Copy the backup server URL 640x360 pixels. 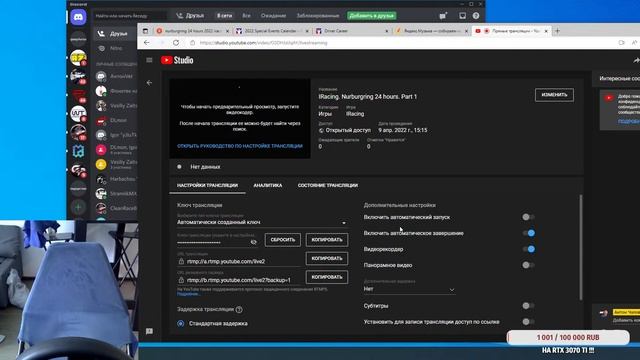click(327, 277)
